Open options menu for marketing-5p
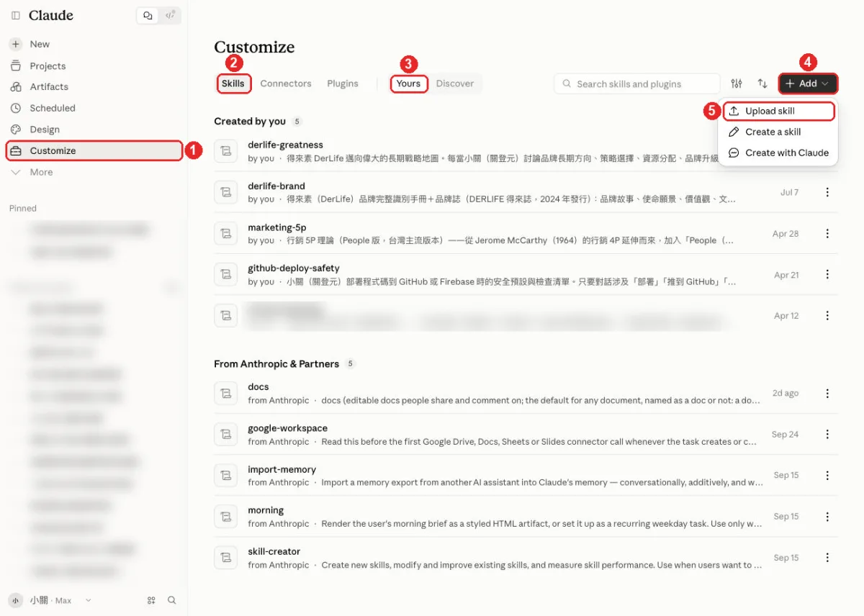Viewport: 864px width, 616px height. pos(827,233)
